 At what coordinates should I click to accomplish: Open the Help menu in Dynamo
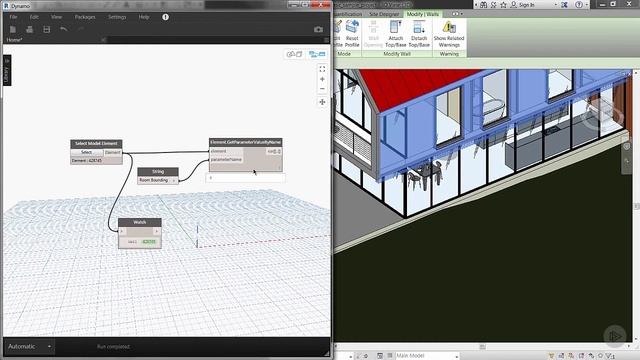(144, 17)
